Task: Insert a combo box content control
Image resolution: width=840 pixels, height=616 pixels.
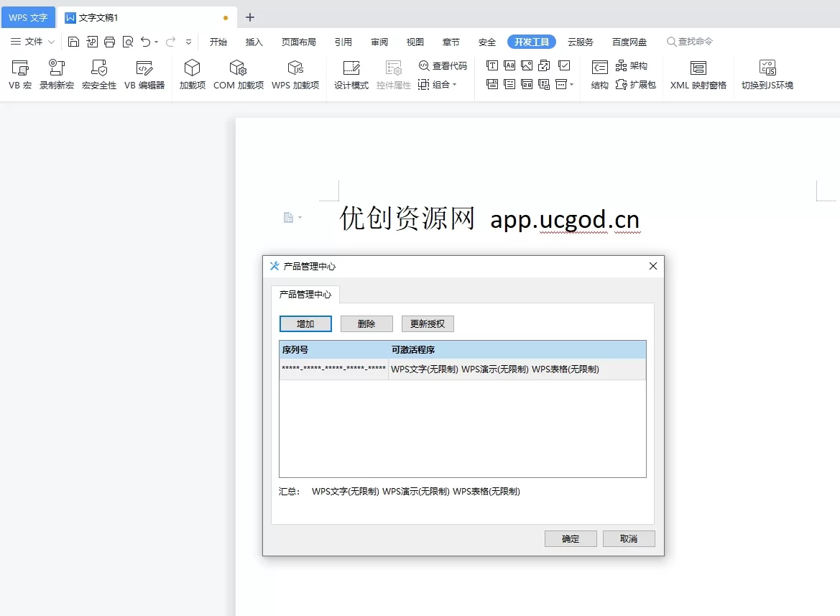Action: (x=491, y=84)
